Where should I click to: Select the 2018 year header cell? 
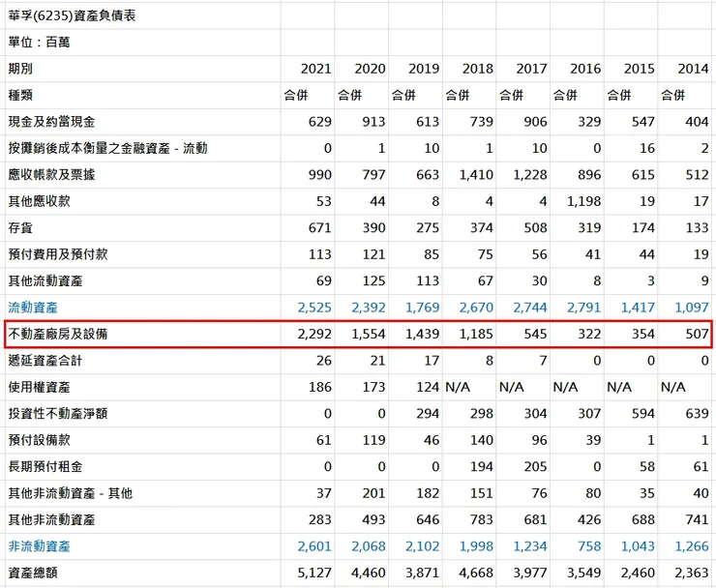477,69
